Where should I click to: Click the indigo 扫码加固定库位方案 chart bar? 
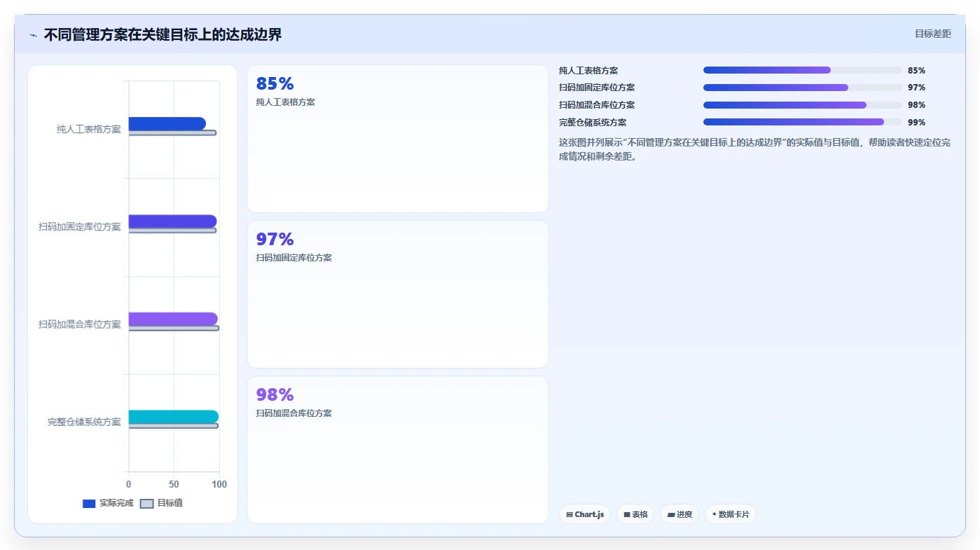coord(172,221)
